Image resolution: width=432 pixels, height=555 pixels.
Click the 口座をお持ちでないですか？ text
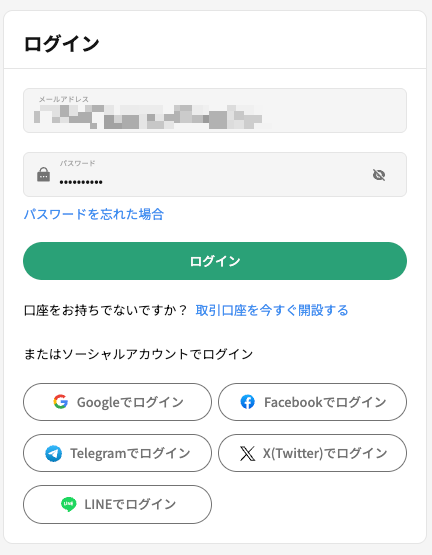(x=105, y=310)
